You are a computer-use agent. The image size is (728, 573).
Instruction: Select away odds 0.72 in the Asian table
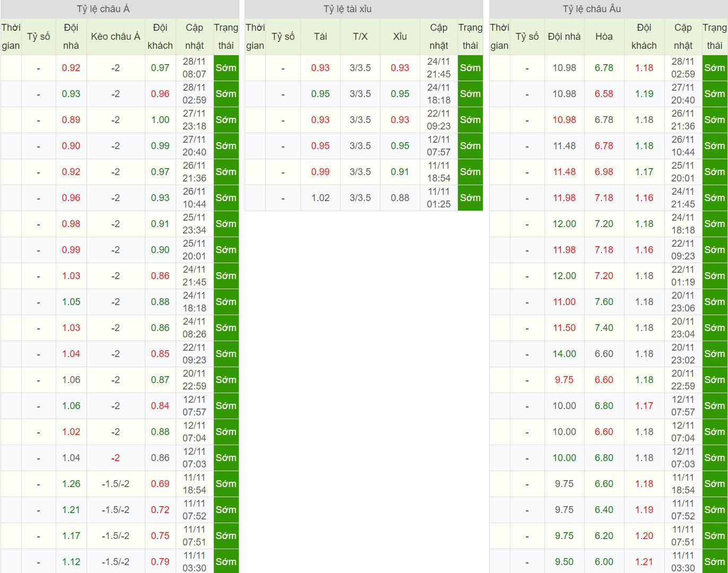pyautogui.click(x=160, y=510)
